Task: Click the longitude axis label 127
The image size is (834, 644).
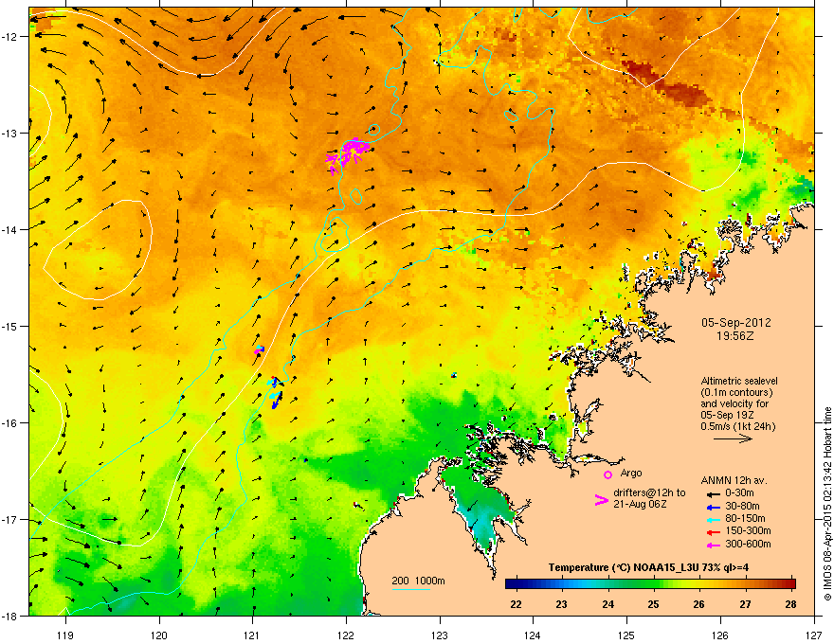Action: [x=814, y=635]
